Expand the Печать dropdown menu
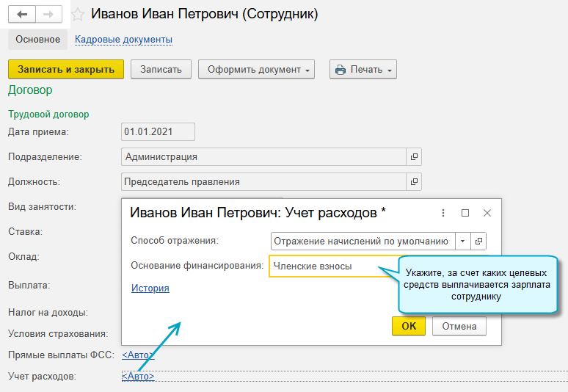The width and height of the screenshot is (568, 392). pyautogui.click(x=363, y=69)
